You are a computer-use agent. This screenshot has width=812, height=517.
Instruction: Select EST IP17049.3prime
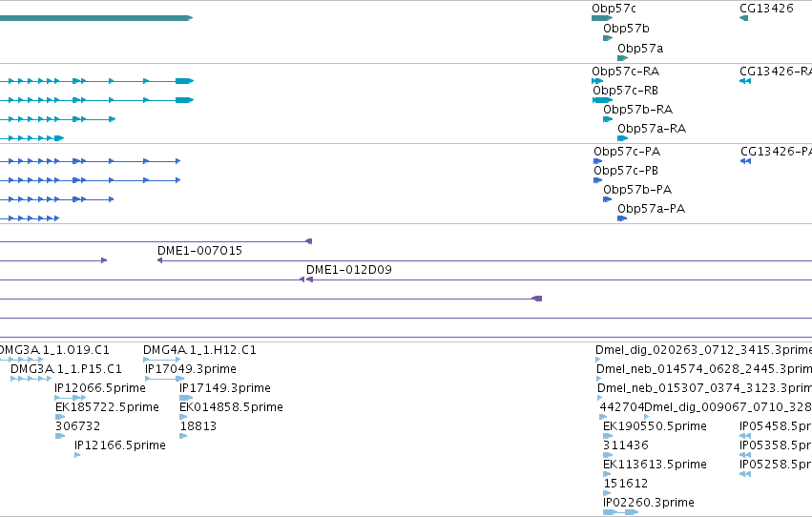191,369
